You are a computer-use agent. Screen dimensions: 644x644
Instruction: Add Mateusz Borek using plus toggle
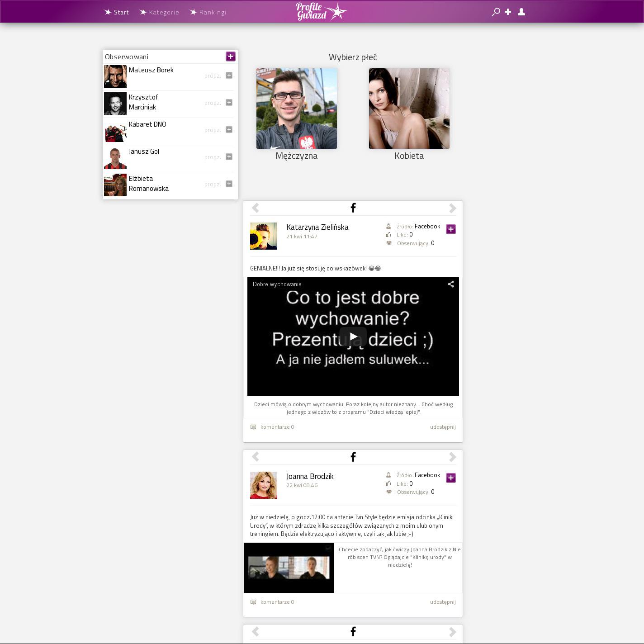pos(229,76)
